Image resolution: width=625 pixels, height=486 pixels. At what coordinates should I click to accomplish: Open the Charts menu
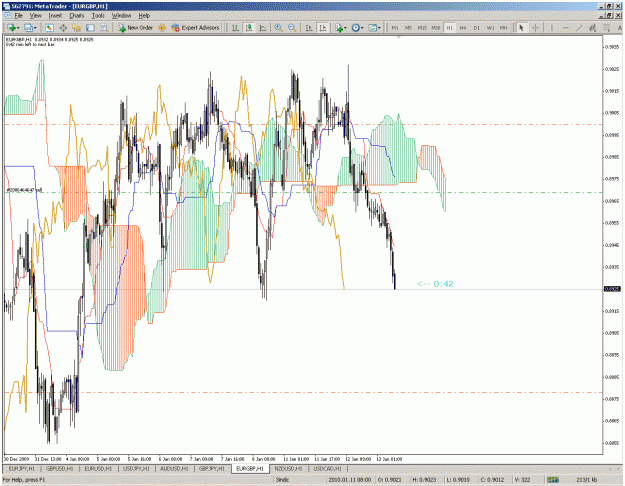coord(77,16)
